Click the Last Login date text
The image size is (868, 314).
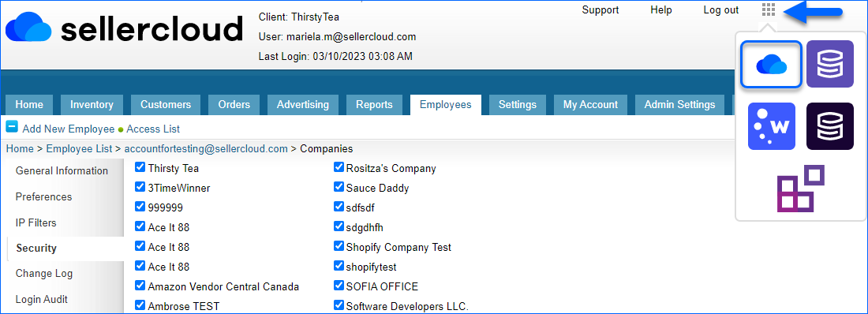click(x=335, y=57)
